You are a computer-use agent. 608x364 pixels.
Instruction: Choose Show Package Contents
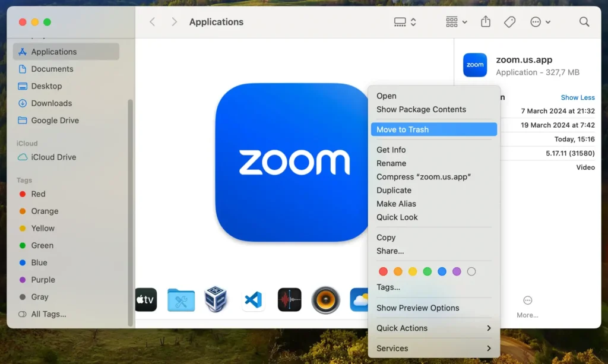click(x=434, y=109)
